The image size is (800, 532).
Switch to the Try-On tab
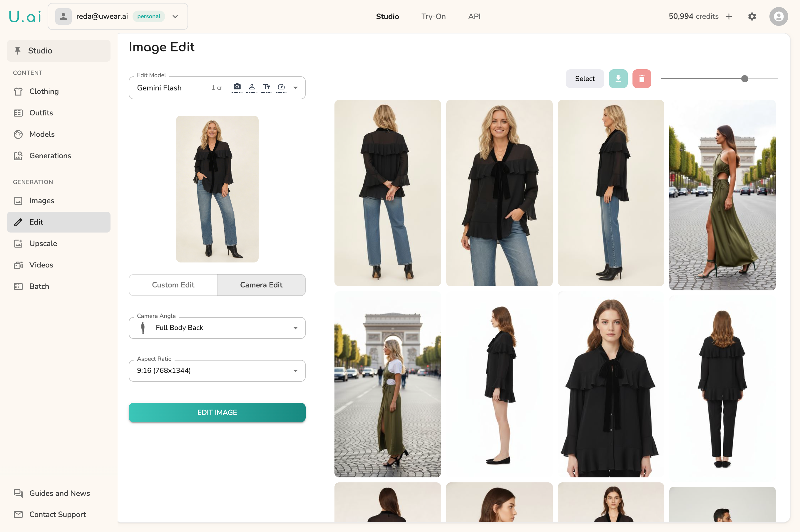[433, 16]
